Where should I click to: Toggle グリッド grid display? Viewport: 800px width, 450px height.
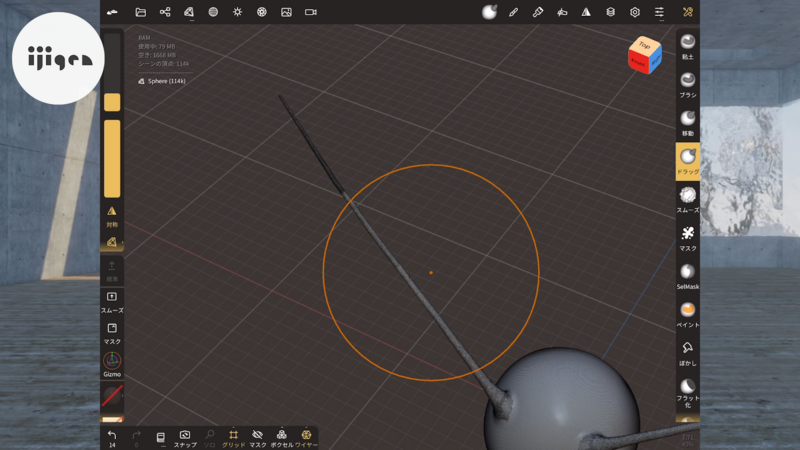pos(233,438)
